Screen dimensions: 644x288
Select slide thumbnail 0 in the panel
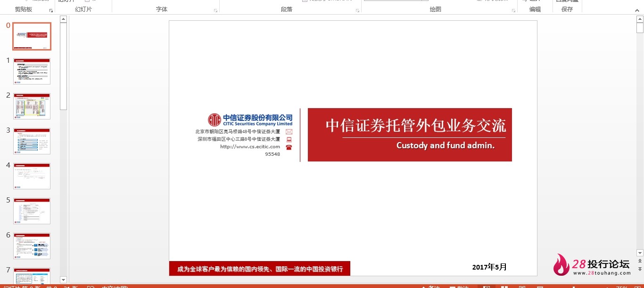point(32,36)
